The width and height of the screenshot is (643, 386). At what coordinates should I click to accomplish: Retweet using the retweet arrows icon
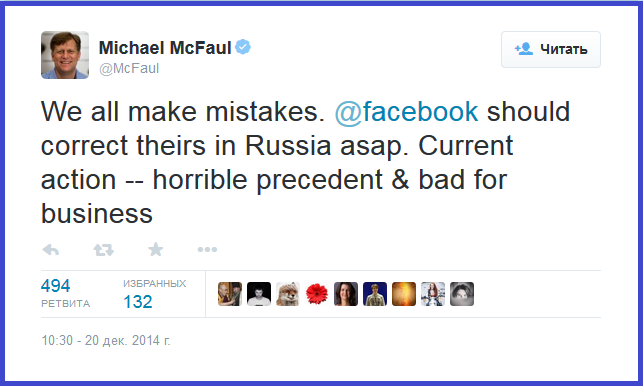click(x=103, y=249)
